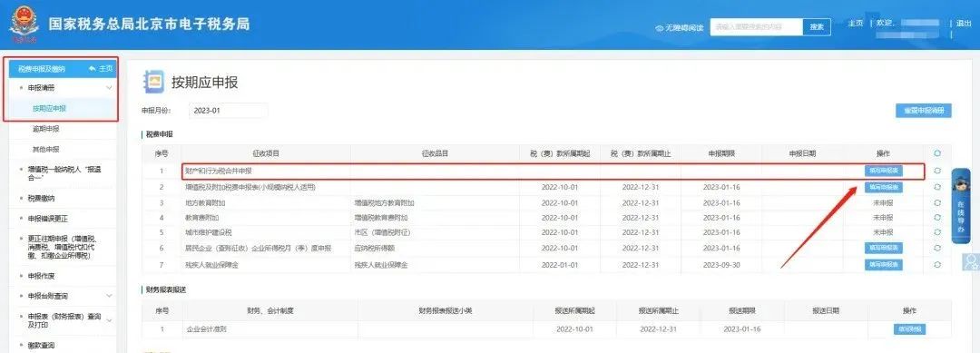Open the 在线导办 assistant widget

tap(961, 206)
